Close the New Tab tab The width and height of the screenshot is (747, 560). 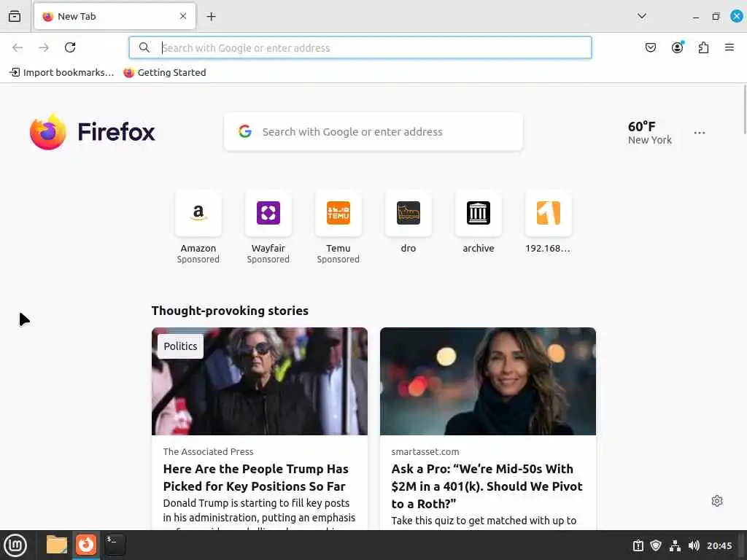click(x=183, y=16)
